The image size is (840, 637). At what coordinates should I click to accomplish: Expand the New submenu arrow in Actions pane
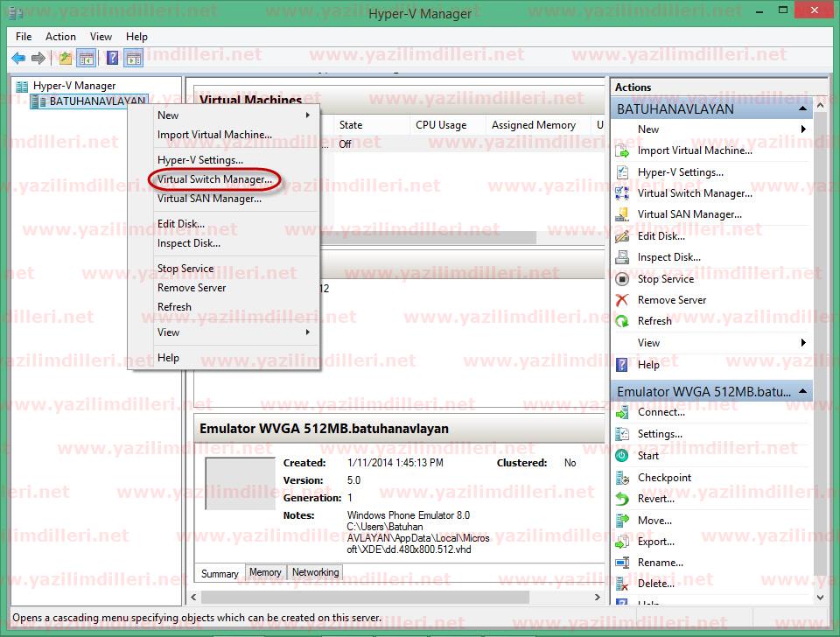click(803, 129)
